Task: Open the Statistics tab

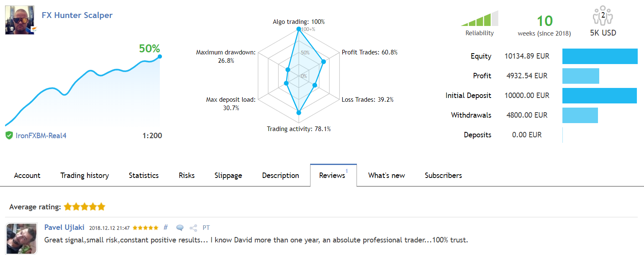Action: coord(144,175)
